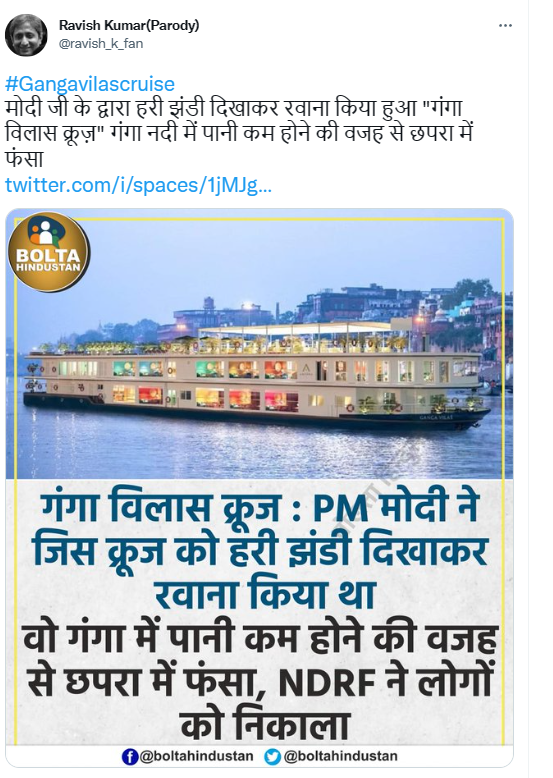The image size is (553, 778).
Task: Open the Ganga Vilas cruise ship photo
Action: click(x=259, y=347)
